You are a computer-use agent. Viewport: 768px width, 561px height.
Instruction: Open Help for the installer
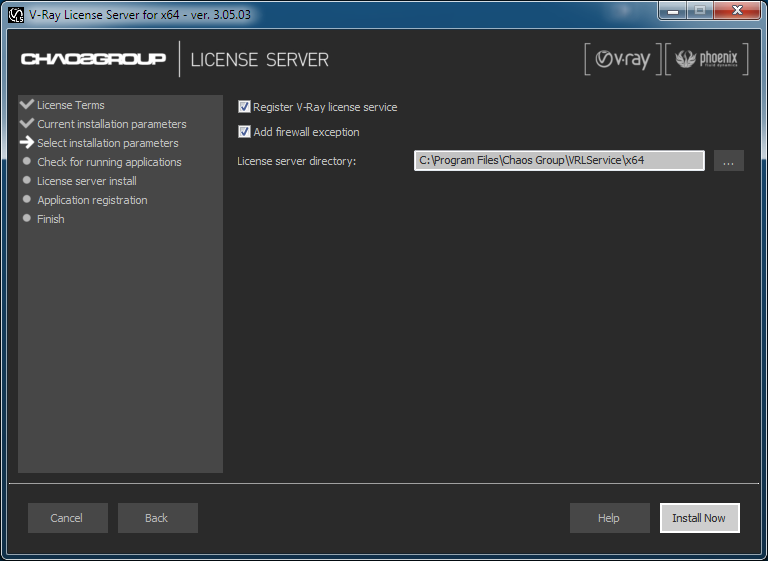click(609, 518)
